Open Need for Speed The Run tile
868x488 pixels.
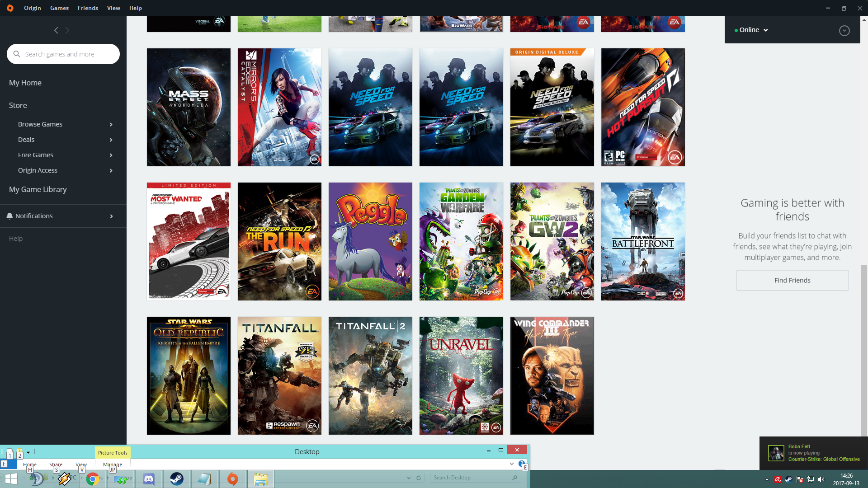tap(279, 241)
